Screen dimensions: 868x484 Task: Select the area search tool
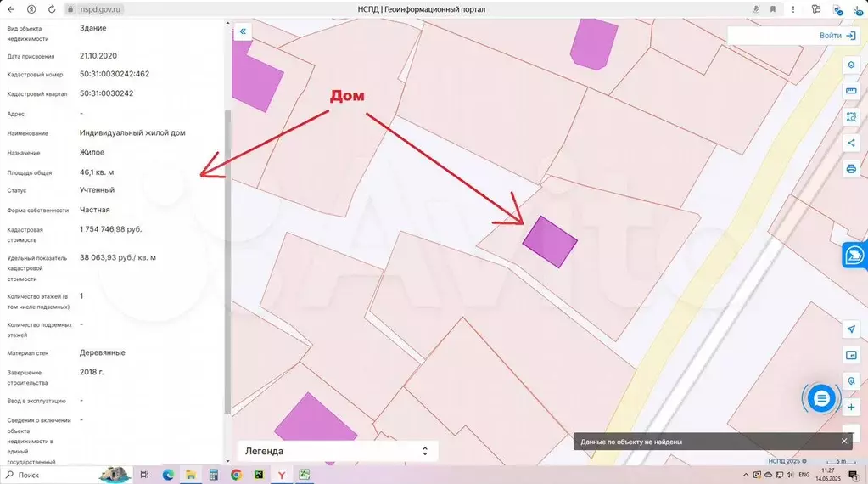click(851, 117)
